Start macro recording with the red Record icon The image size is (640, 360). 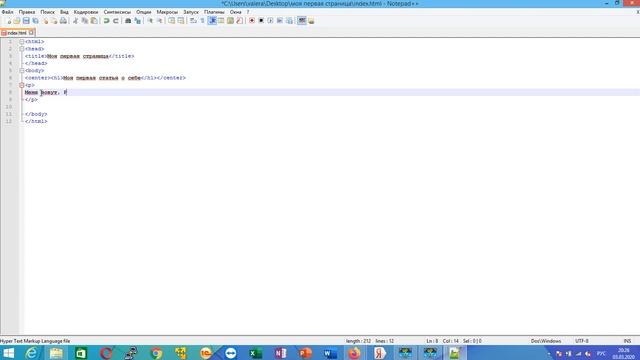pyautogui.click(x=252, y=20)
